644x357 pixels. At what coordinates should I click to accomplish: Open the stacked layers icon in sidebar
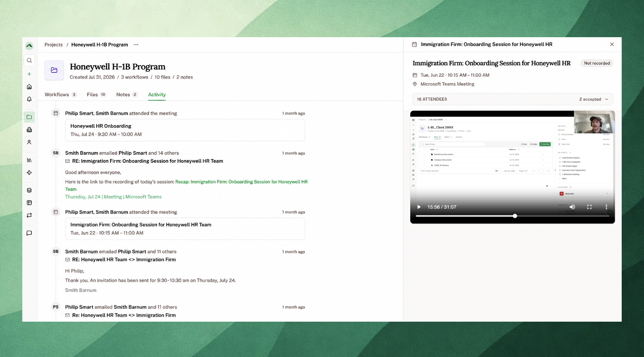29,190
